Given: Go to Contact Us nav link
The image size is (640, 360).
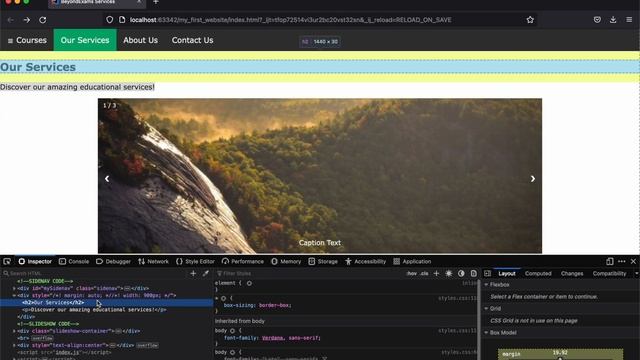Looking at the screenshot, I should point(192,40).
